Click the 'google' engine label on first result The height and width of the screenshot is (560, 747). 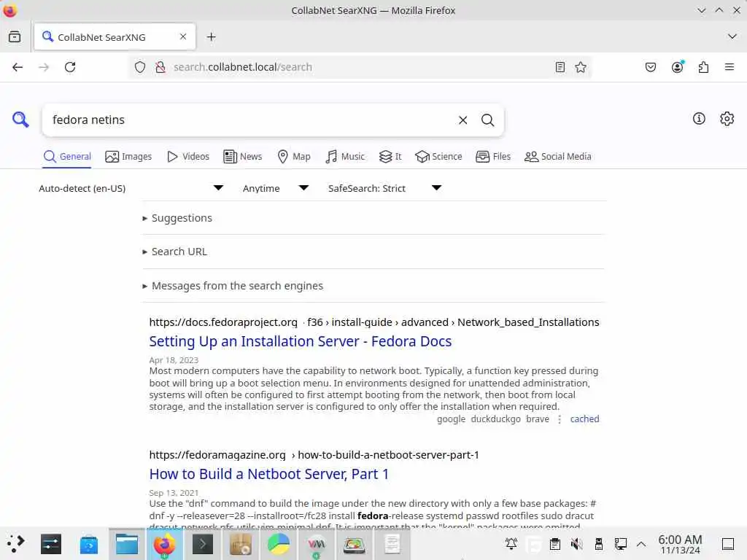coord(451,419)
